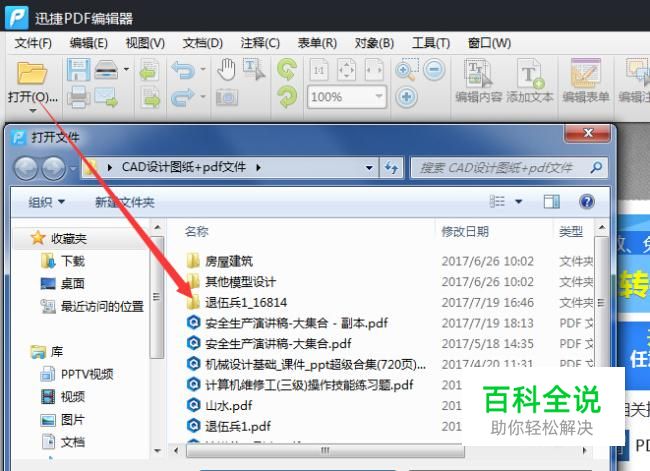Click the horizontal scrollbar in file list
The width and height of the screenshot is (650, 471).
click(x=325, y=451)
